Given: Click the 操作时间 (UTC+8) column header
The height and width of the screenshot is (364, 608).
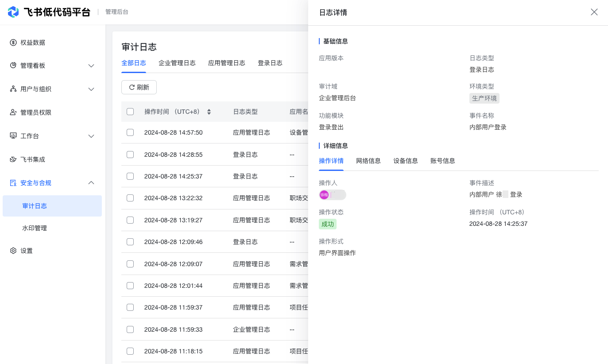Looking at the screenshot, I should [x=172, y=112].
